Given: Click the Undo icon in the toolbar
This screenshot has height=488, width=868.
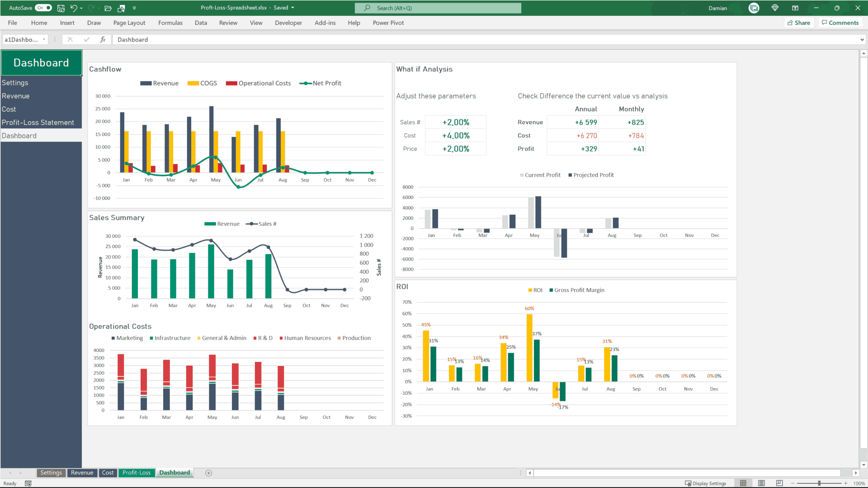Looking at the screenshot, I should click(73, 8).
